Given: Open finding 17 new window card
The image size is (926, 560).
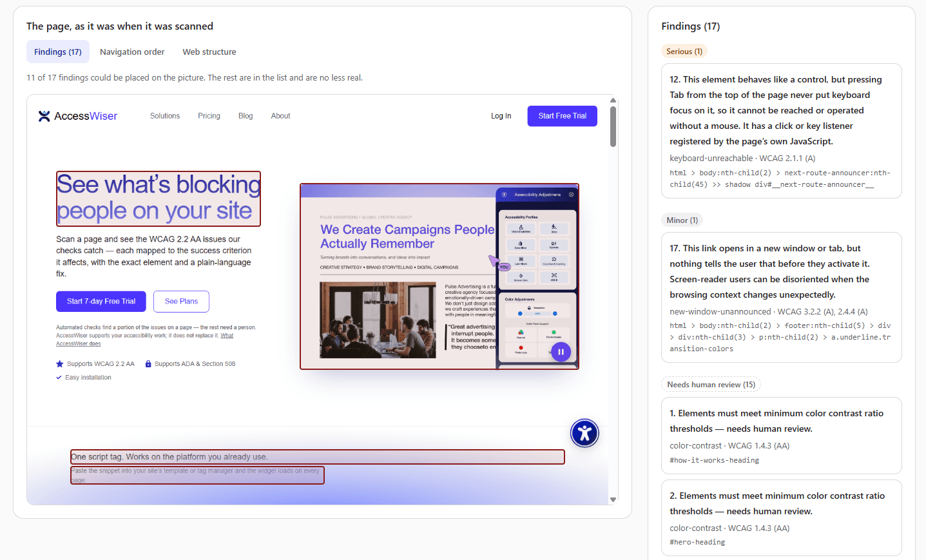Looking at the screenshot, I should pyautogui.click(x=782, y=298).
